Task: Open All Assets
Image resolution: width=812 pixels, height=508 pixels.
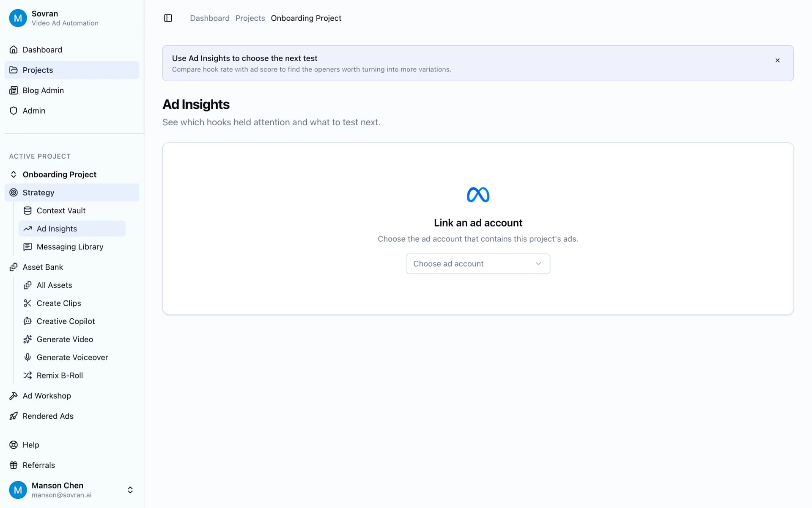Action: (x=72, y=285)
